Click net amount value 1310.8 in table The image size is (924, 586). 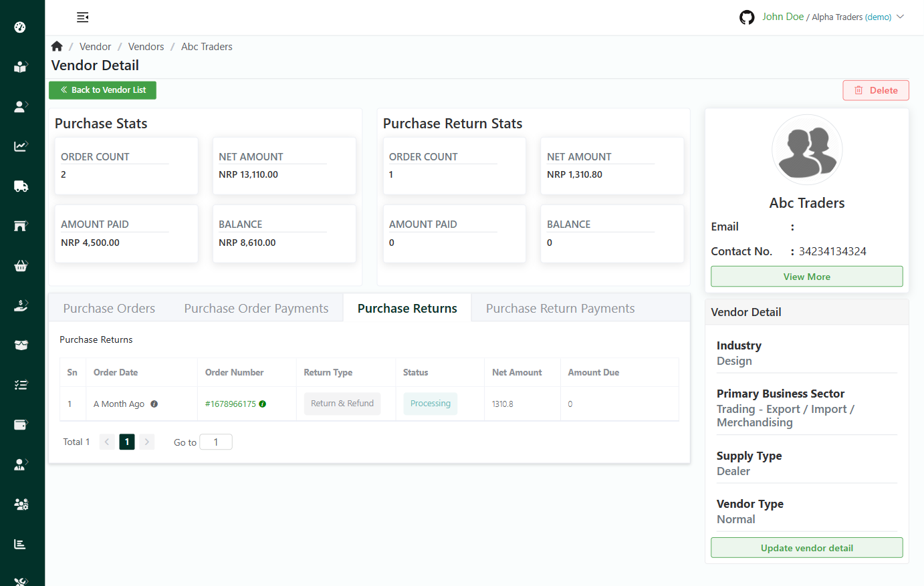point(503,404)
